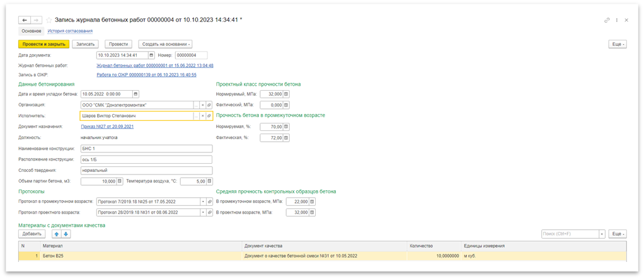This screenshot has width=644, height=279.
Task: Open the Журнал бетонных работ 000000001 link
Action: tap(154, 65)
